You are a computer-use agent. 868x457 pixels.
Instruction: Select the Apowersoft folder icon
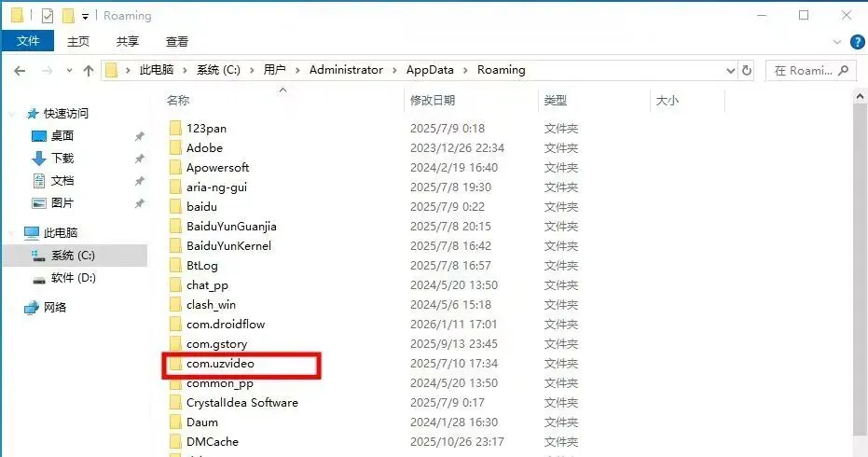175,167
